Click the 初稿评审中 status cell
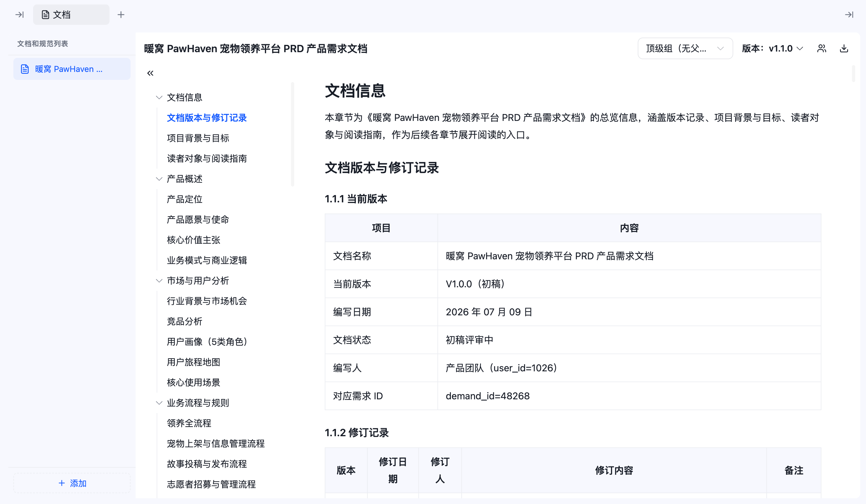This screenshot has width=866, height=504. tap(629, 340)
